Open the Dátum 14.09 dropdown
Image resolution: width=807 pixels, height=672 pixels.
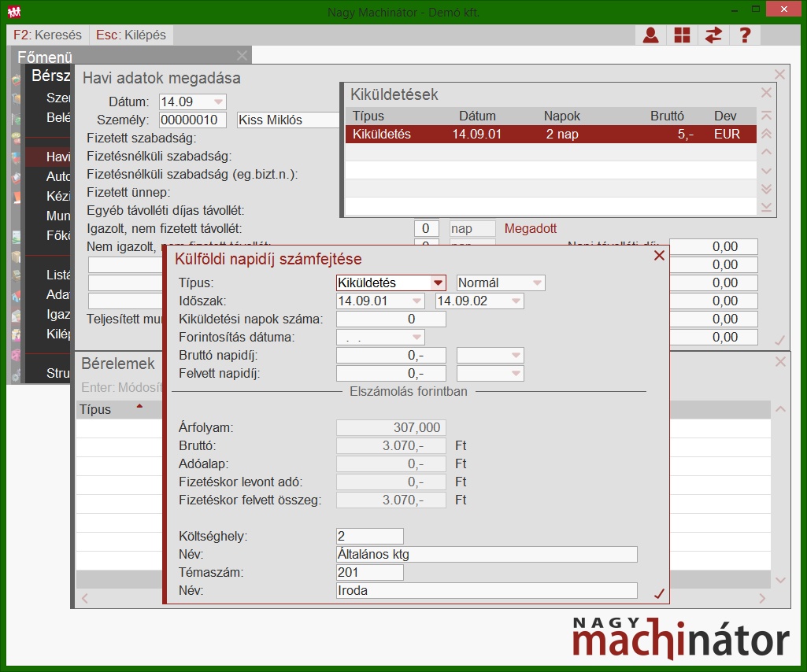(219, 102)
